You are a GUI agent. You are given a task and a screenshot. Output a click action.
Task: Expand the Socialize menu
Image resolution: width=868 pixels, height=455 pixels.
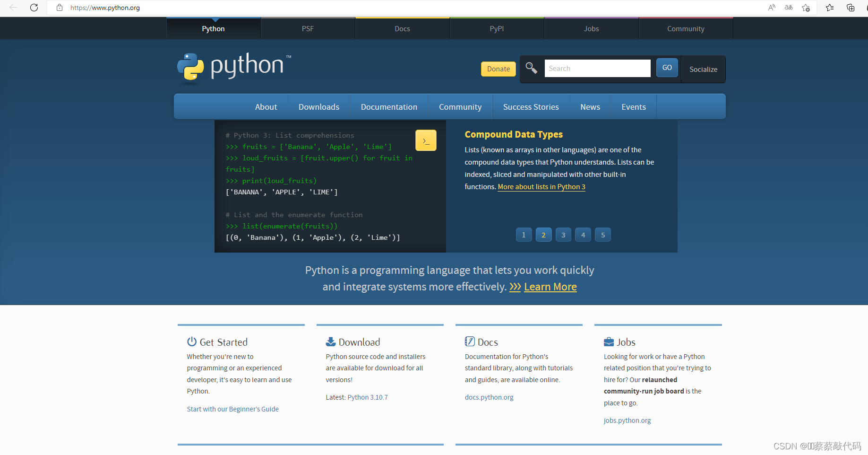(704, 69)
